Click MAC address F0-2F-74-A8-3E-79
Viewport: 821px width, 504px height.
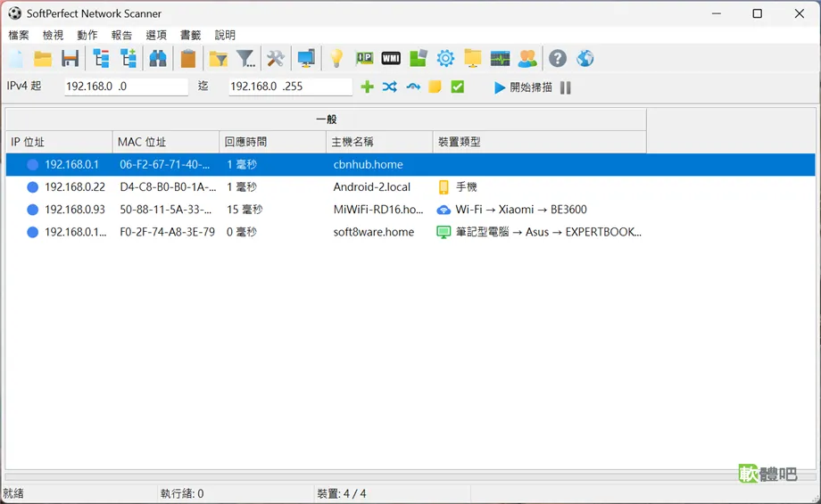pos(167,232)
